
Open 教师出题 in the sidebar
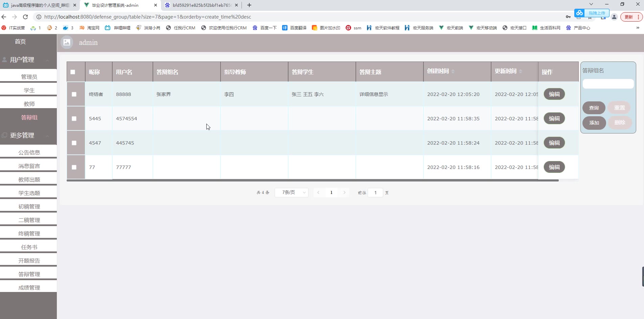[29, 179]
